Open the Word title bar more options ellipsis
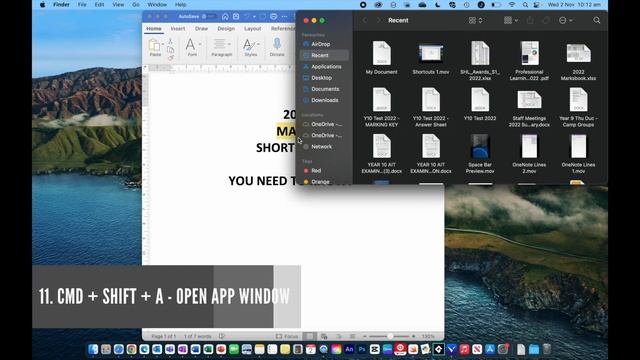The image size is (640, 360). coord(284,16)
